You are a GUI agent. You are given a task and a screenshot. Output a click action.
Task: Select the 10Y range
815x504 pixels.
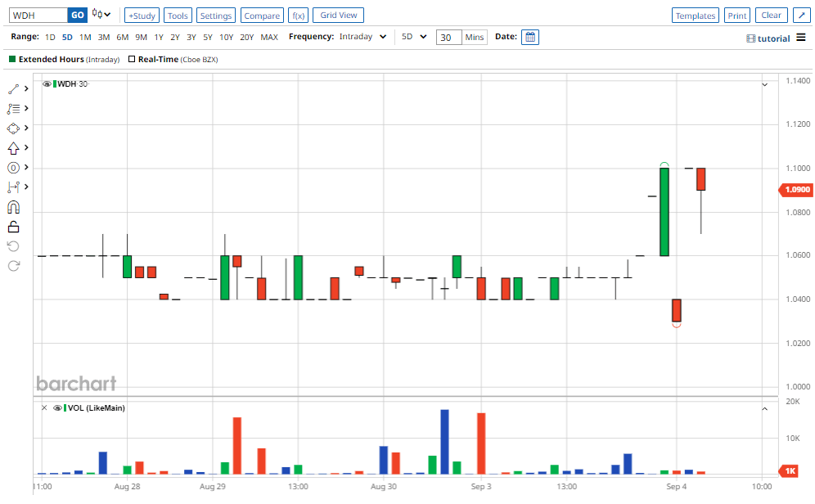[226, 38]
